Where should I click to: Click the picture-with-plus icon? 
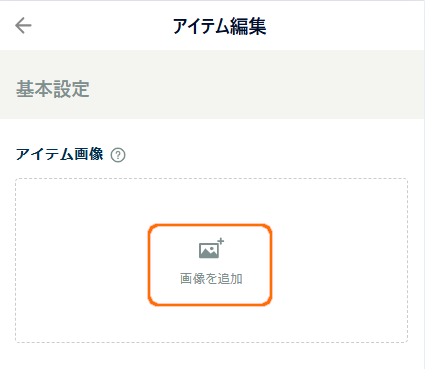pos(211,248)
